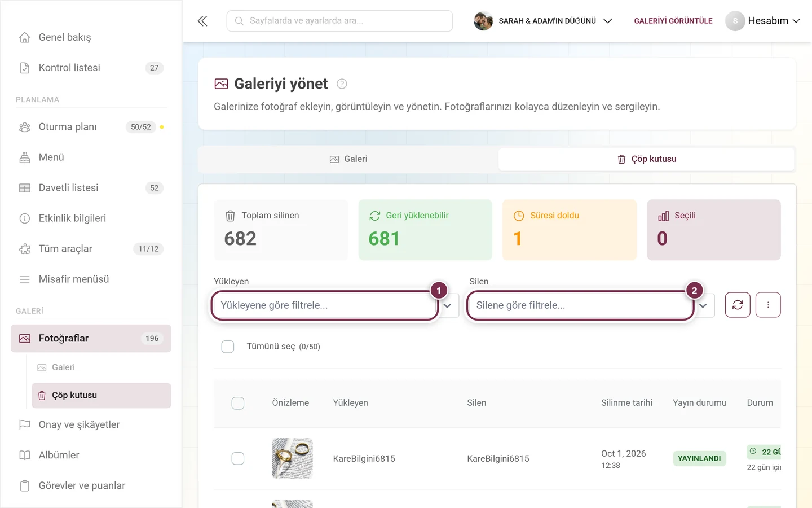Click the Onay ve şikâyetler flag icon
Viewport: 812px width, 508px height.
tap(25, 424)
